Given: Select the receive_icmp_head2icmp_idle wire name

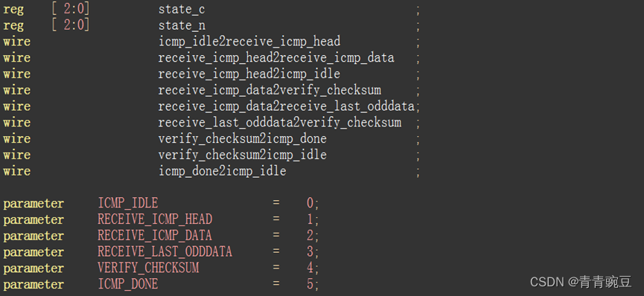Looking at the screenshot, I should [249, 74].
